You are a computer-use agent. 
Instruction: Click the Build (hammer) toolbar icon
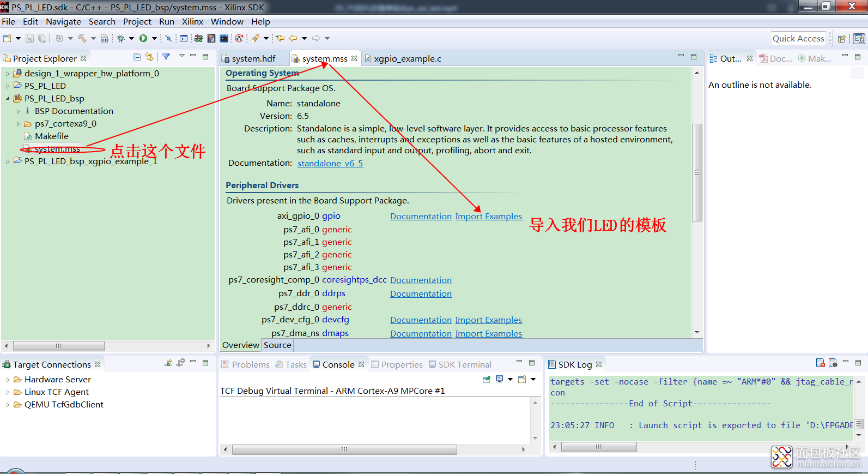(x=82, y=38)
